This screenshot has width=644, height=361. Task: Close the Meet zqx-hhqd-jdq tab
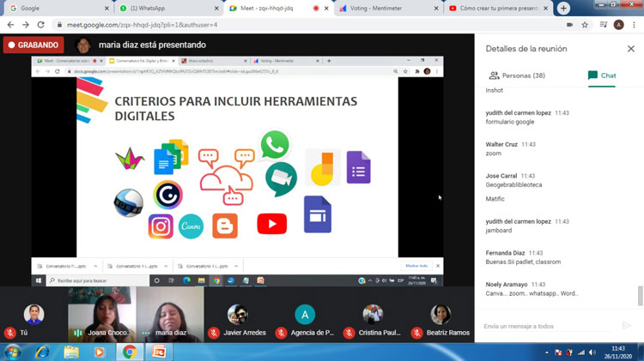tap(326, 9)
